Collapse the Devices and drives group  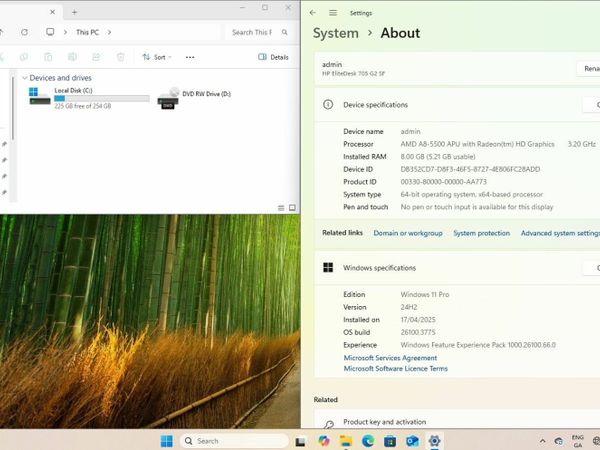point(25,78)
